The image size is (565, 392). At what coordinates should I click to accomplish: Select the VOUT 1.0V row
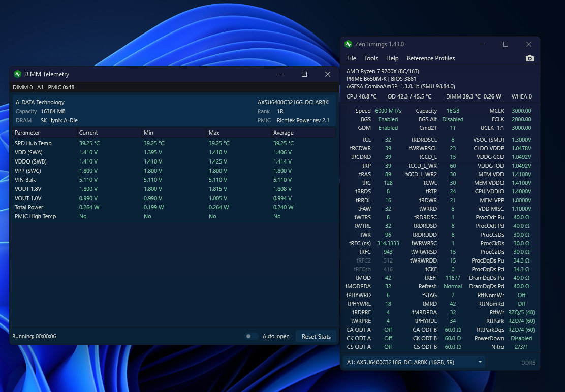[x=174, y=198]
